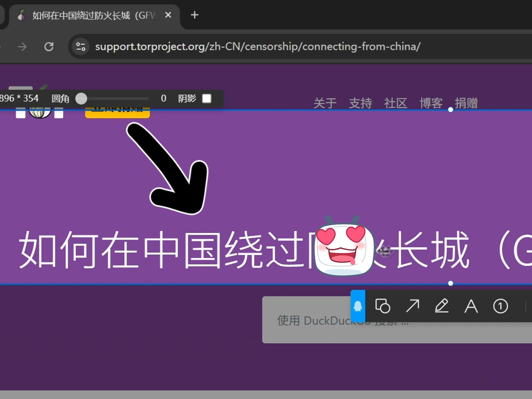532x399 pixels.
Task: Click the address bar URL
Action: (258, 47)
